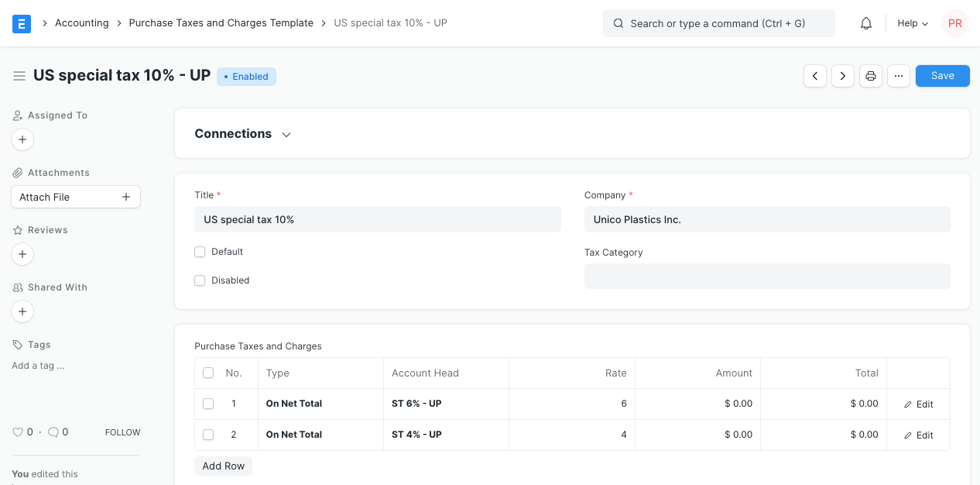Check the Disabled checkbox

click(x=200, y=280)
